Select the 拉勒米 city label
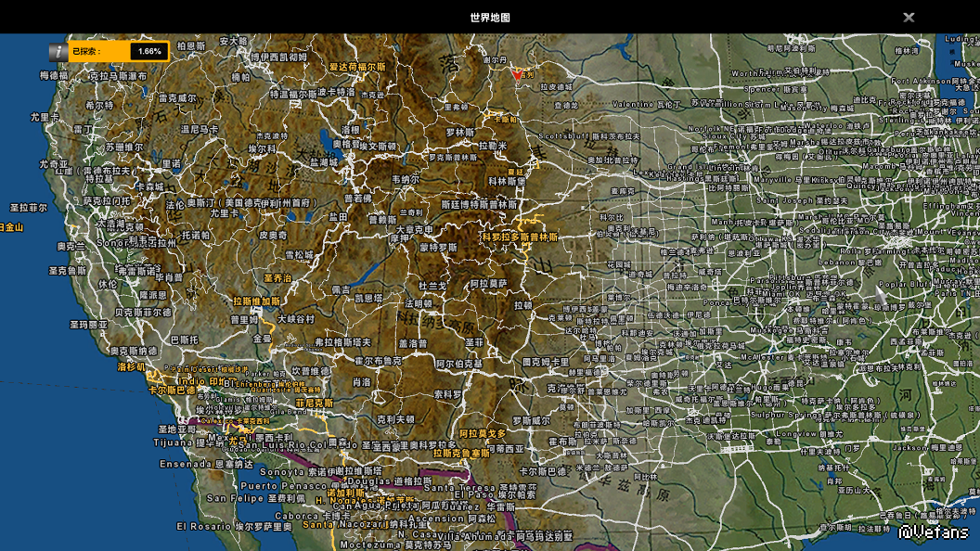980x551 pixels. pyautogui.click(x=493, y=146)
